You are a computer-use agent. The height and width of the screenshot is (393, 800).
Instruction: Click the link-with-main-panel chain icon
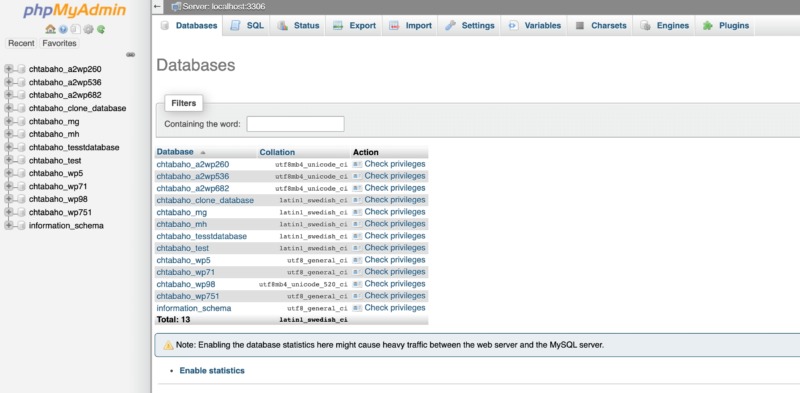(x=131, y=55)
